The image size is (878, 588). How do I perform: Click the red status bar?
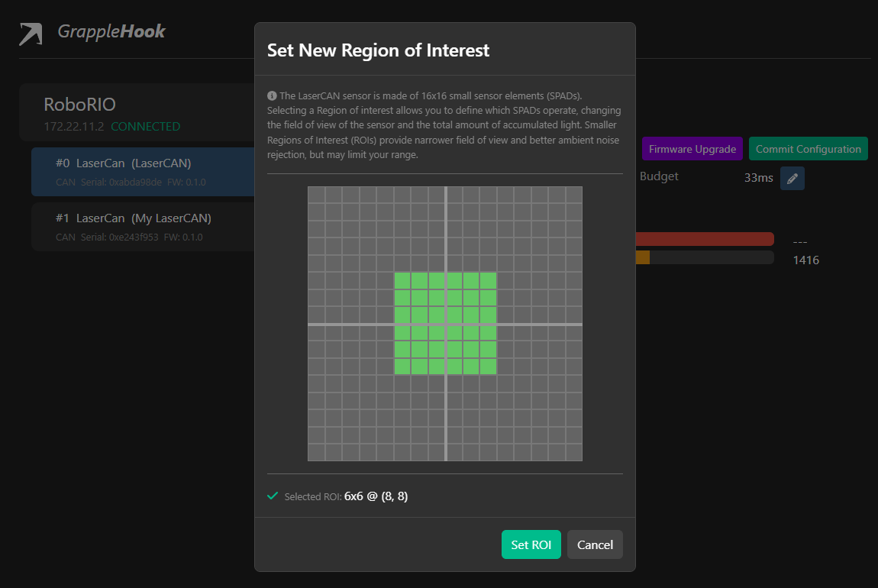click(704, 239)
